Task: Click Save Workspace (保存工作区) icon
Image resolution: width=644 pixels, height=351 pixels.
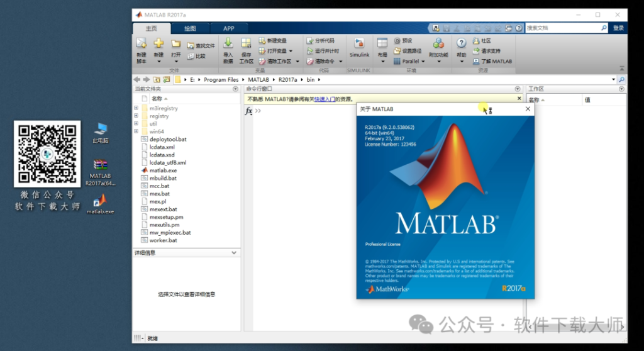Action: [246, 43]
